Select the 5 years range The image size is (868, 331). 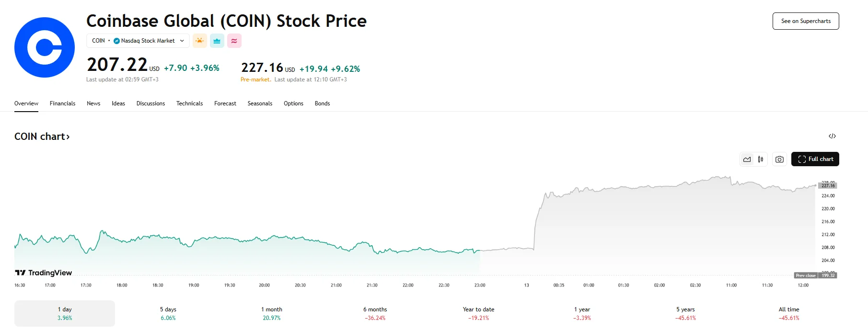(685, 313)
